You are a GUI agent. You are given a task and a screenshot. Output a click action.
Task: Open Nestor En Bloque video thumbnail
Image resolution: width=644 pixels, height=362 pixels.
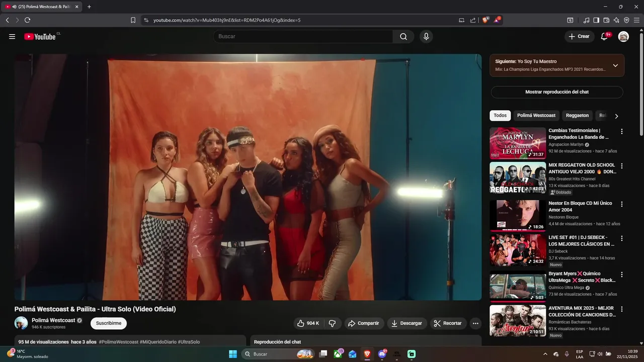518,216
